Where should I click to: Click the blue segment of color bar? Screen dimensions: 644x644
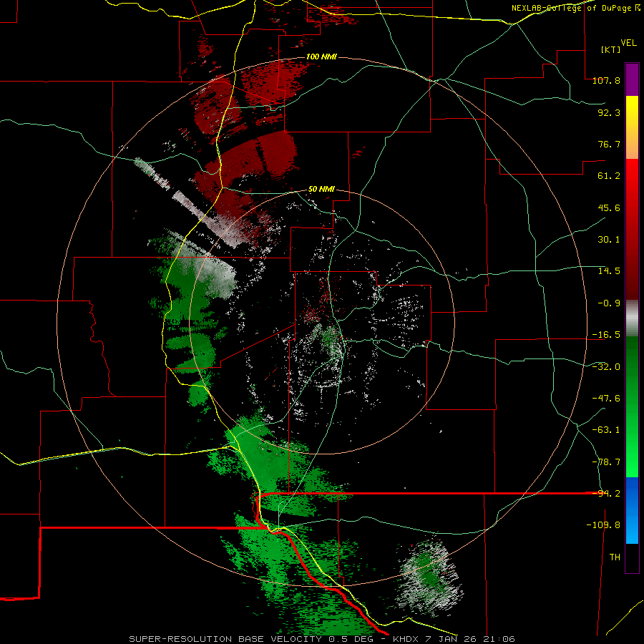[x=632, y=510]
